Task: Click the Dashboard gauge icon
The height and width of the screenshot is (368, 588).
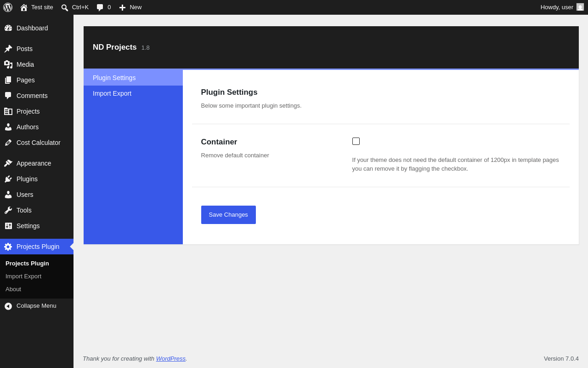Action: click(8, 28)
